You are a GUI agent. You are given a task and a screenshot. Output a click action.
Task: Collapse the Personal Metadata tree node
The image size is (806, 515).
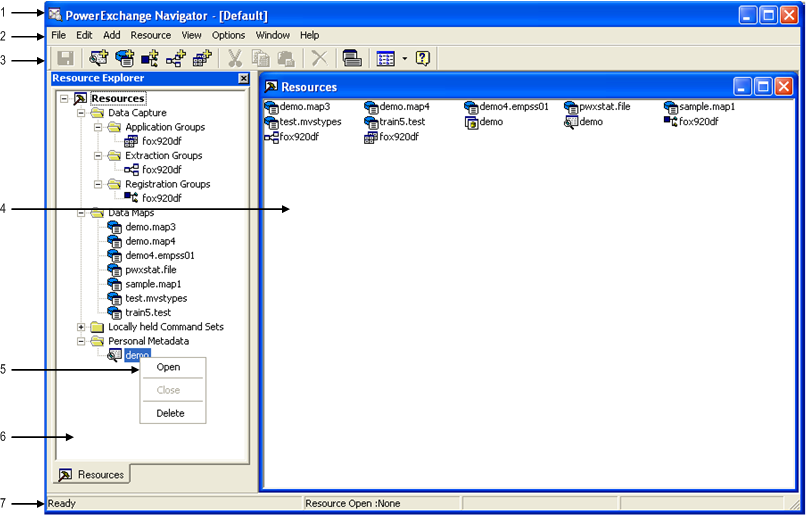(x=81, y=341)
